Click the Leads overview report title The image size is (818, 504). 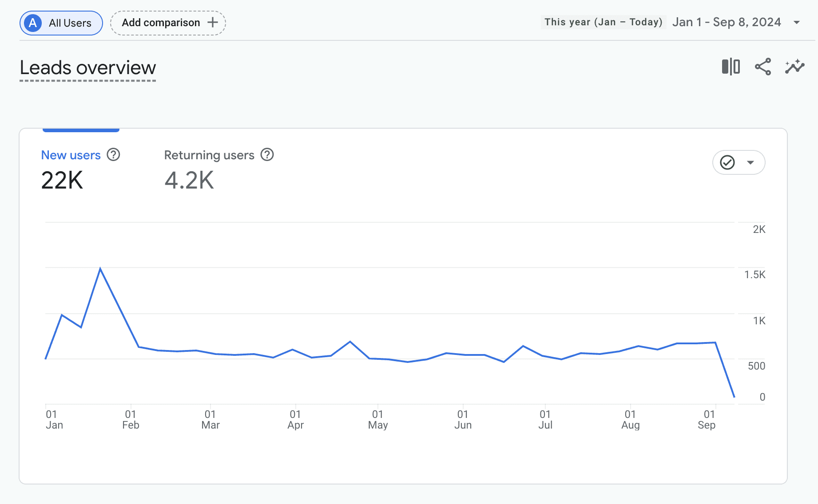pos(88,68)
